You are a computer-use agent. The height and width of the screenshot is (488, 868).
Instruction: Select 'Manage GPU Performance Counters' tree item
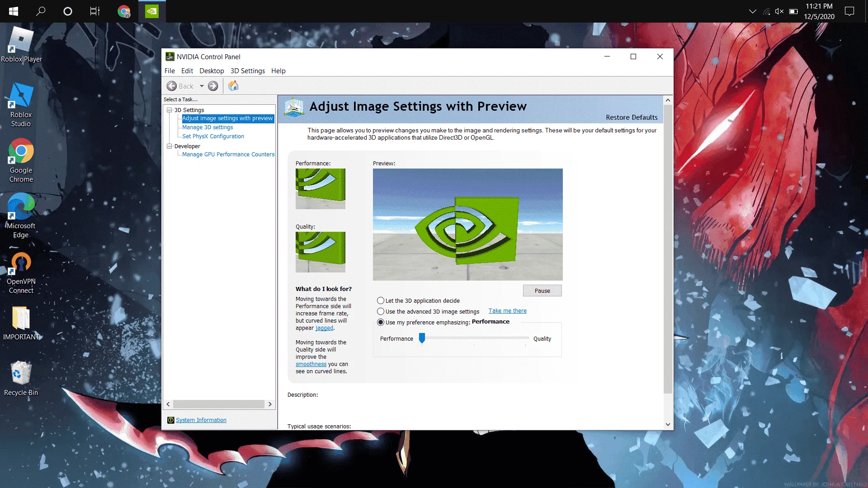228,155
